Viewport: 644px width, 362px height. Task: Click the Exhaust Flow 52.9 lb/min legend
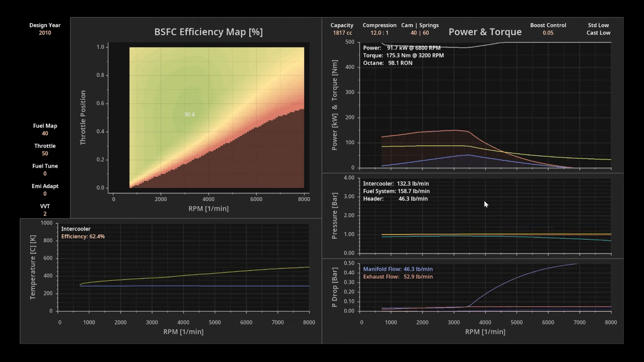coord(398,277)
